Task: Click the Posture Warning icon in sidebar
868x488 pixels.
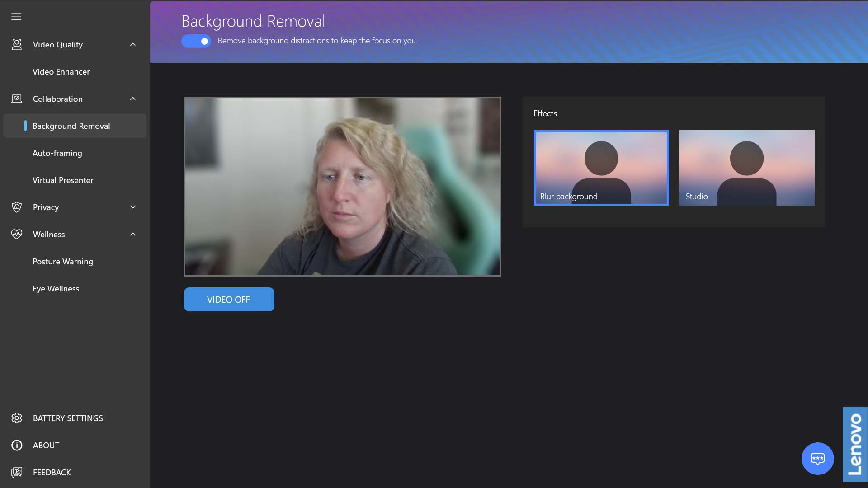Action: pyautogui.click(x=62, y=261)
